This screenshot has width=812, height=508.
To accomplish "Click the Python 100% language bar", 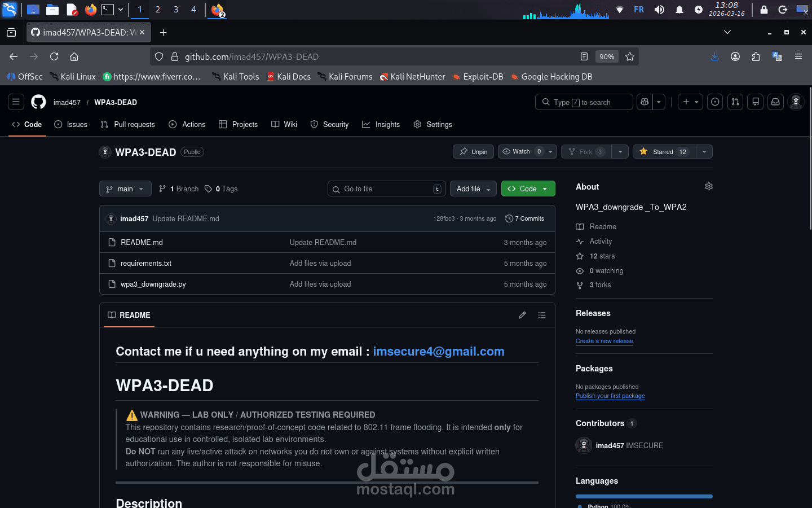I will (644, 496).
